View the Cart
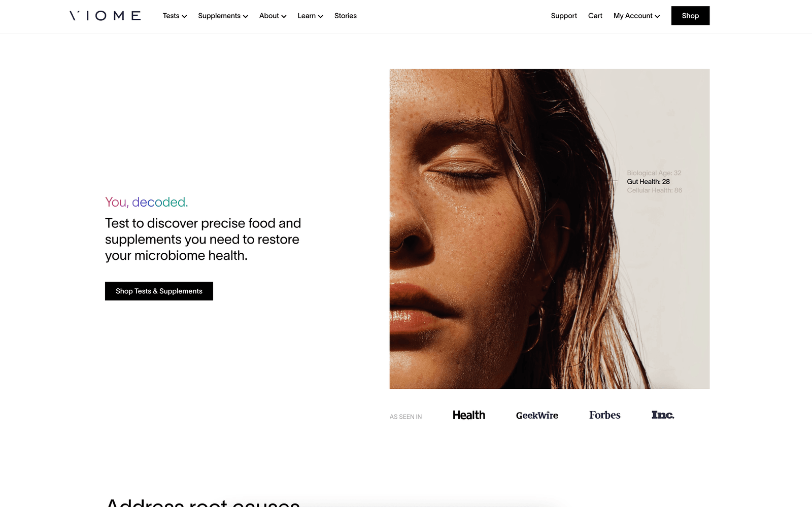This screenshot has width=812, height=507. (x=595, y=16)
